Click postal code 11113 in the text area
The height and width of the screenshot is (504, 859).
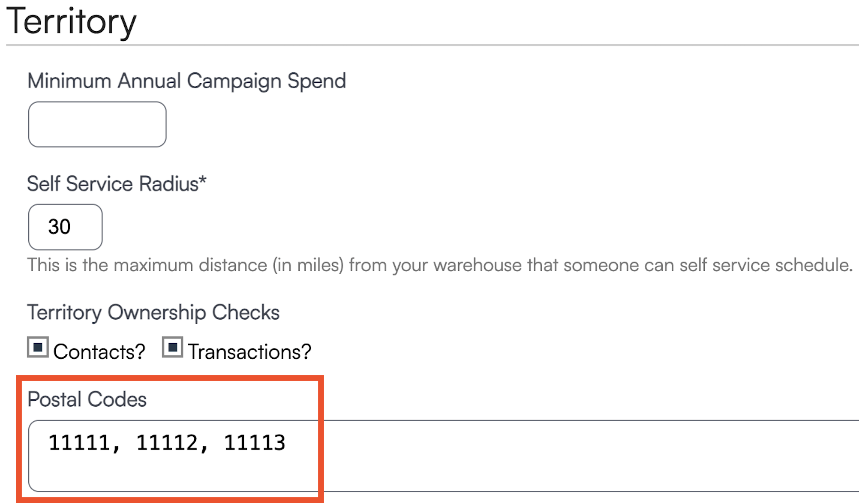255,443
